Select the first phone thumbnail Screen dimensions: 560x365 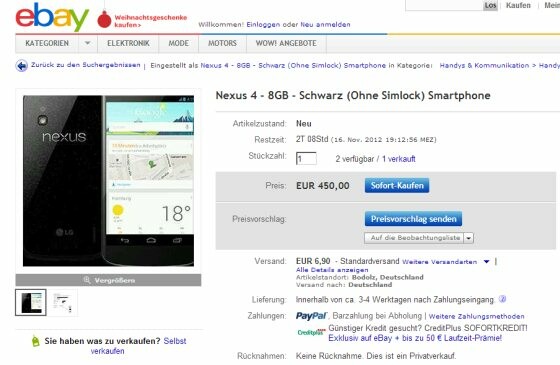point(31,302)
